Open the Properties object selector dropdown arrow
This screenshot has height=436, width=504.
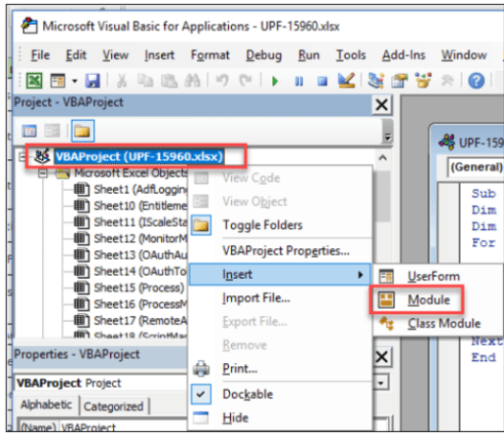381,383
